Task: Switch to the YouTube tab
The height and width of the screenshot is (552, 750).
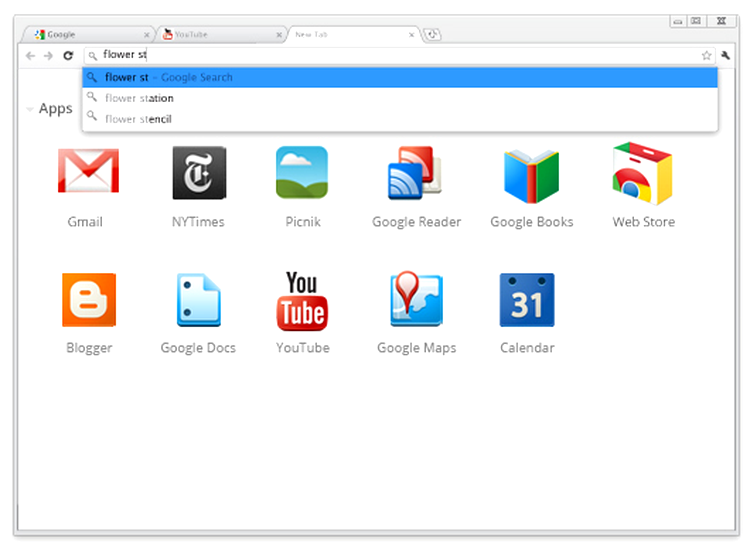Action: tap(221, 34)
